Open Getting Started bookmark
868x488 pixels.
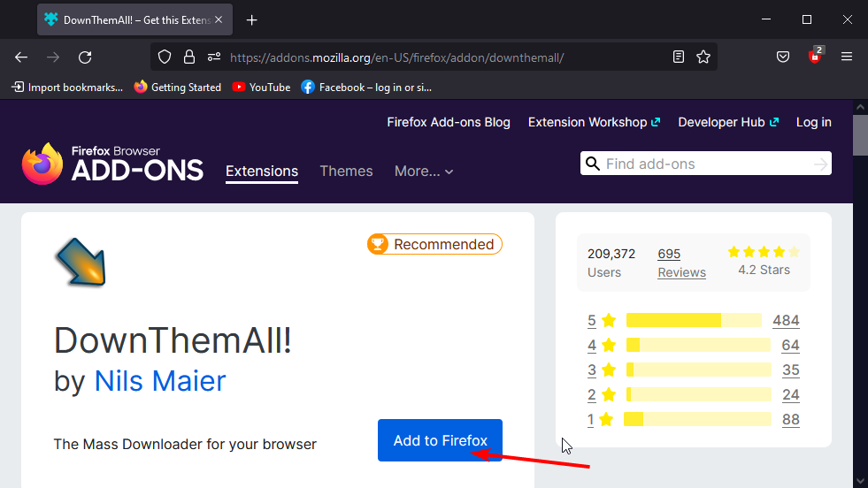tap(178, 88)
